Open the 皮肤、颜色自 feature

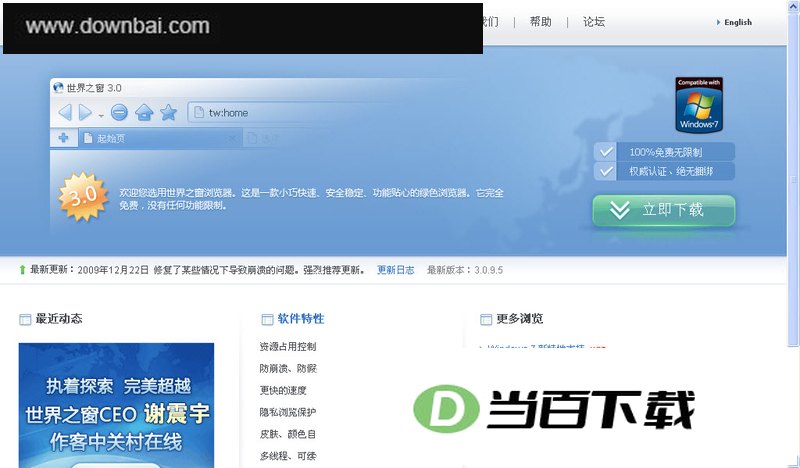(x=288, y=434)
